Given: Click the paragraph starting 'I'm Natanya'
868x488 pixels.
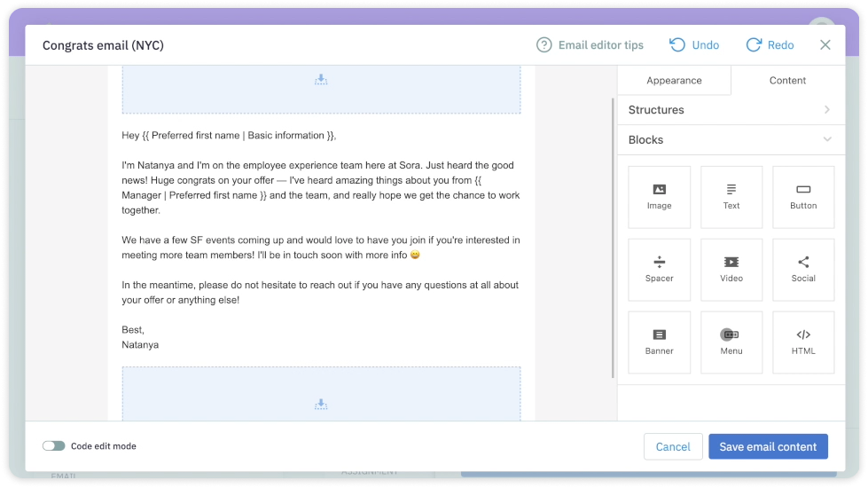Looking at the screenshot, I should click(x=321, y=188).
